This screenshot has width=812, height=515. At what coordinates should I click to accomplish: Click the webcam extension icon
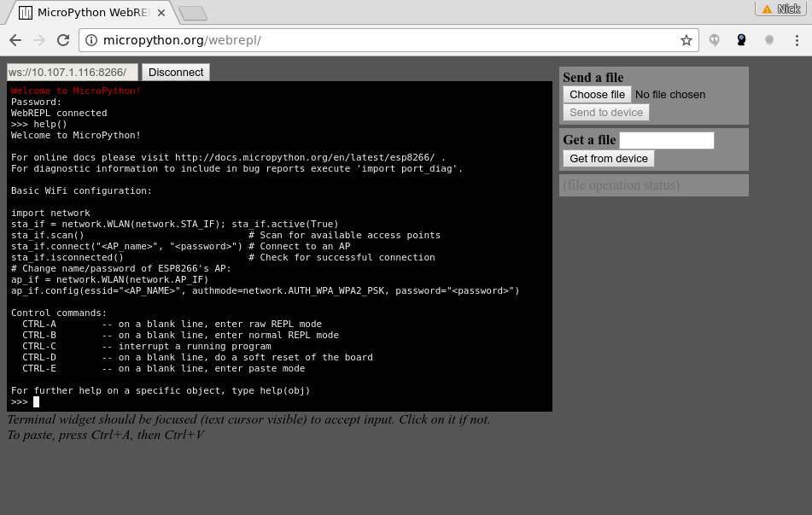tap(741, 40)
